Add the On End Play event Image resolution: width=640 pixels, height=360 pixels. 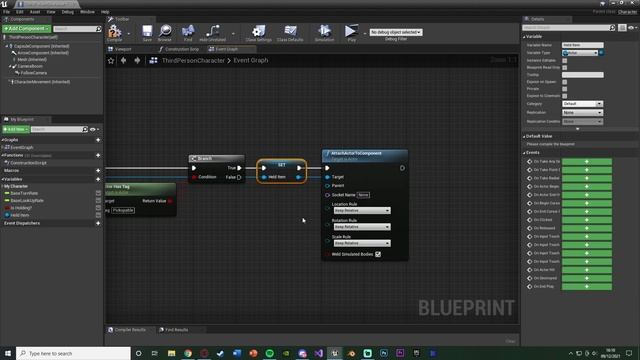[x=587, y=287]
